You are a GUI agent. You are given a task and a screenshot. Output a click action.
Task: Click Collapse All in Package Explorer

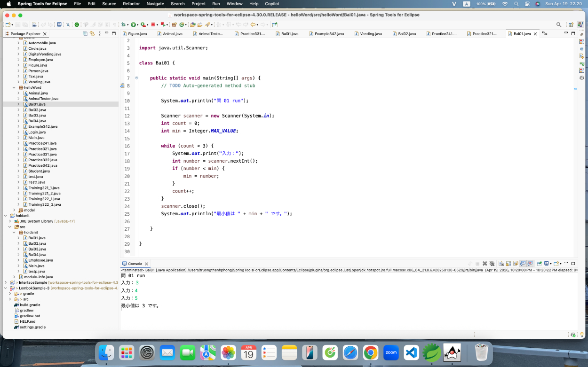click(85, 34)
